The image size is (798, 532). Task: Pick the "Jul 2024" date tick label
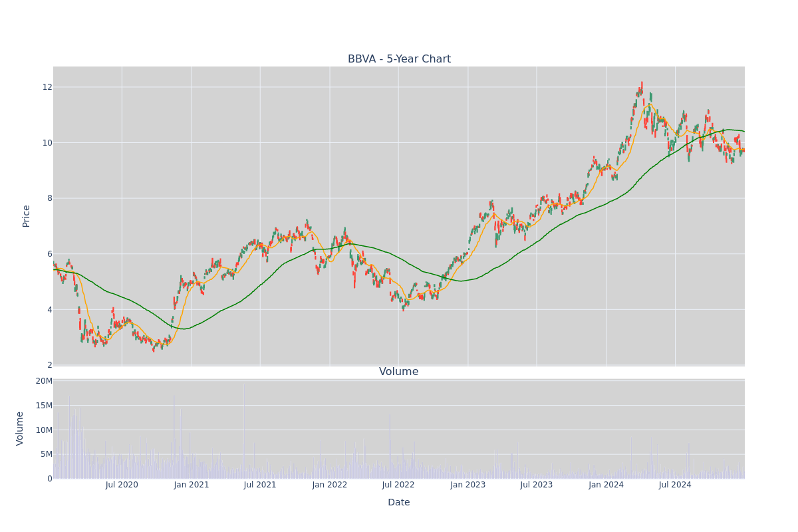pyautogui.click(x=675, y=485)
